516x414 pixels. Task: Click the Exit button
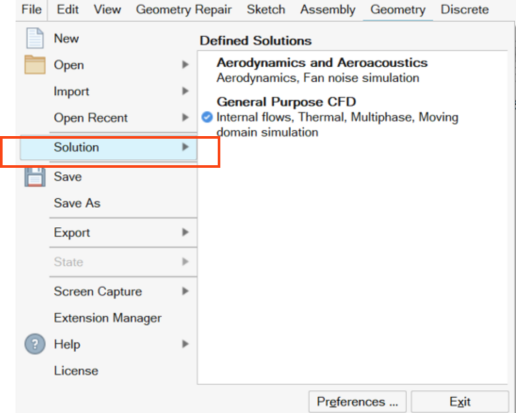pos(460,402)
